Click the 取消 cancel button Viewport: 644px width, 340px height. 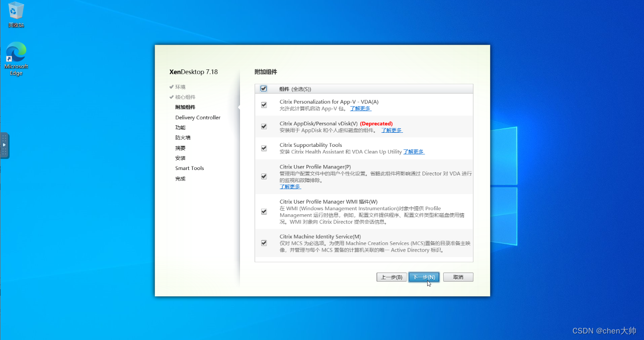click(458, 277)
